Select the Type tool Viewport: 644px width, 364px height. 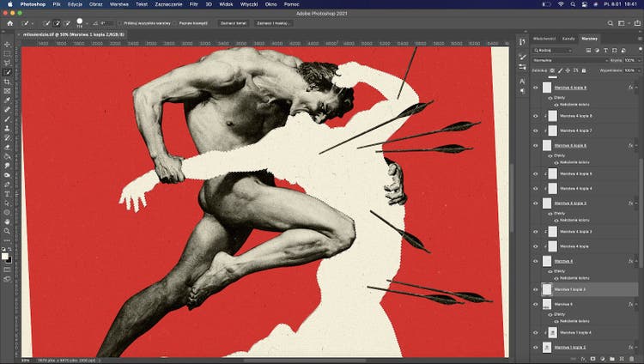pyautogui.click(x=7, y=194)
